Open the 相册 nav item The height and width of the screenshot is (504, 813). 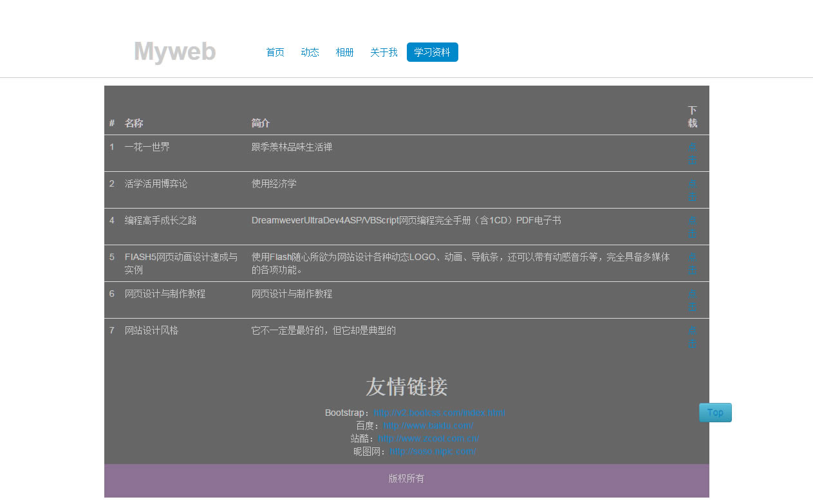(344, 52)
